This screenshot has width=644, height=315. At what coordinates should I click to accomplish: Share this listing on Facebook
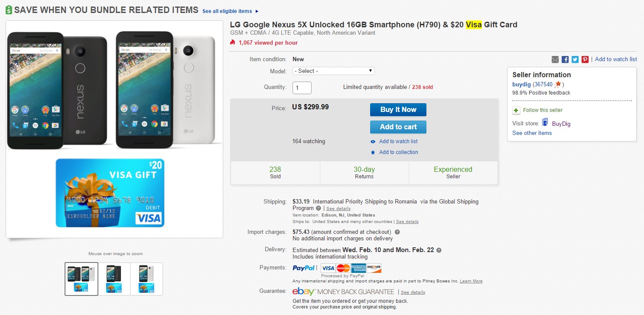tap(565, 59)
